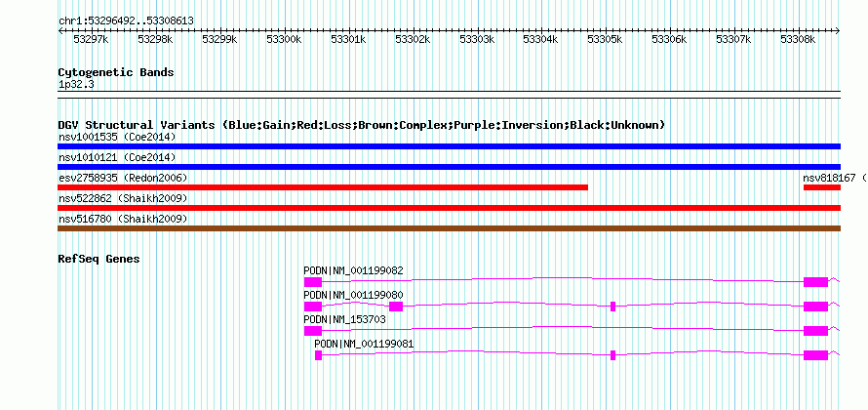Click the 53304k ruler tick label

coord(541,39)
